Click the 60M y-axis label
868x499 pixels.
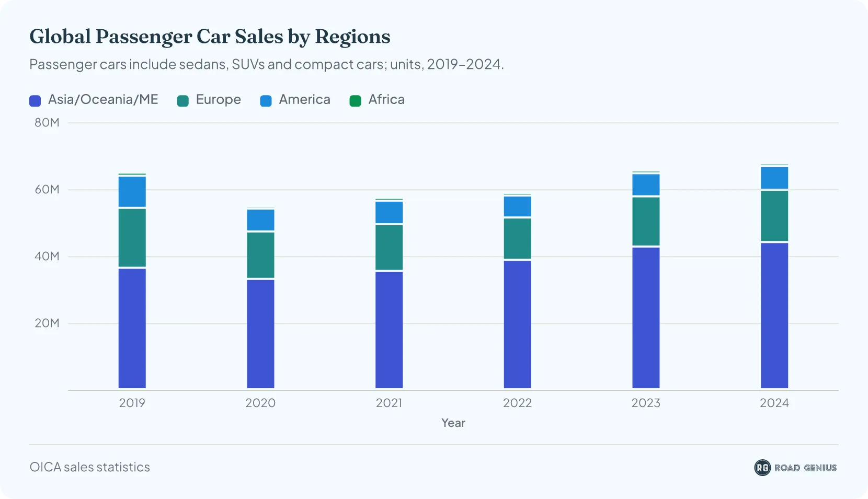point(47,190)
